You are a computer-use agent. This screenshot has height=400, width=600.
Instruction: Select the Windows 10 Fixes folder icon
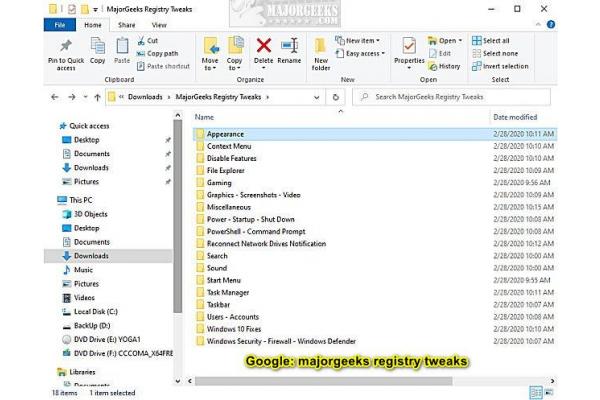click(x=200, y=329)
